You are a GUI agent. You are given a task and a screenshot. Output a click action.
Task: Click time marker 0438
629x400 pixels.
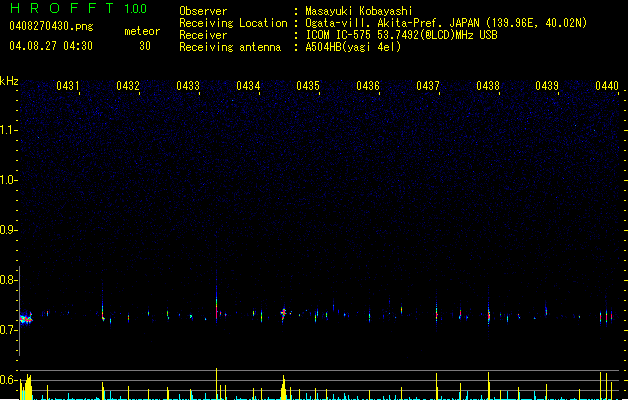(488, 85)
